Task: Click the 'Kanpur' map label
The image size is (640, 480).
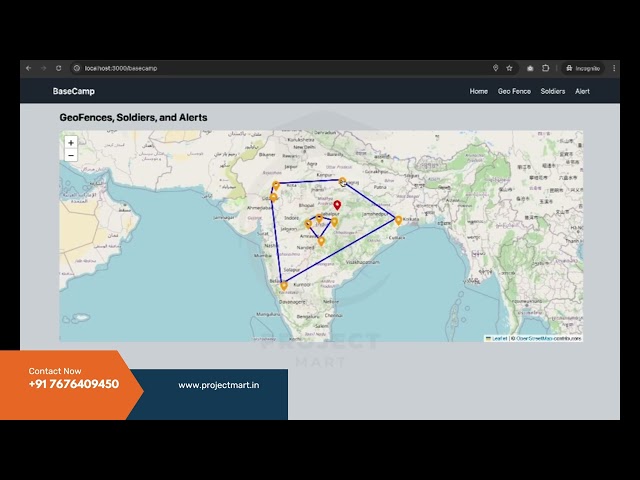Action: pyautogui.click(x=324, y=175)
